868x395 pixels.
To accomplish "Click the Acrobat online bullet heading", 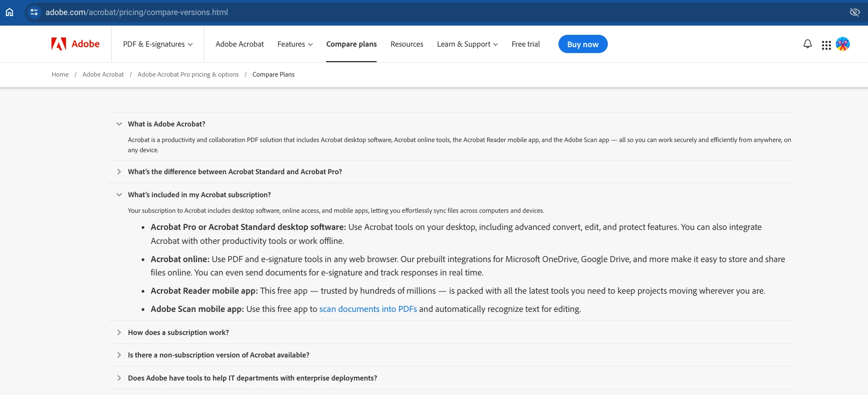I will coord(180,259).
